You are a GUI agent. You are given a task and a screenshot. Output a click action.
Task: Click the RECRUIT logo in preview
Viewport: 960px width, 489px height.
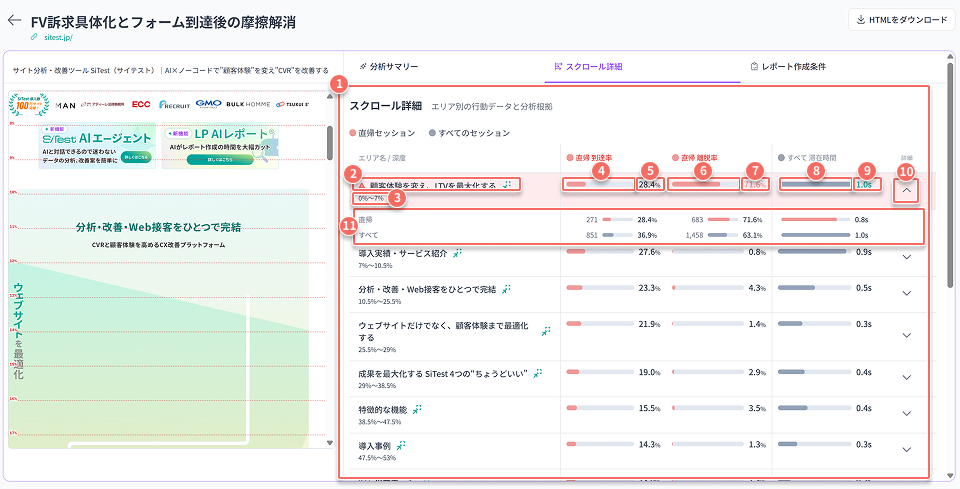174,105
